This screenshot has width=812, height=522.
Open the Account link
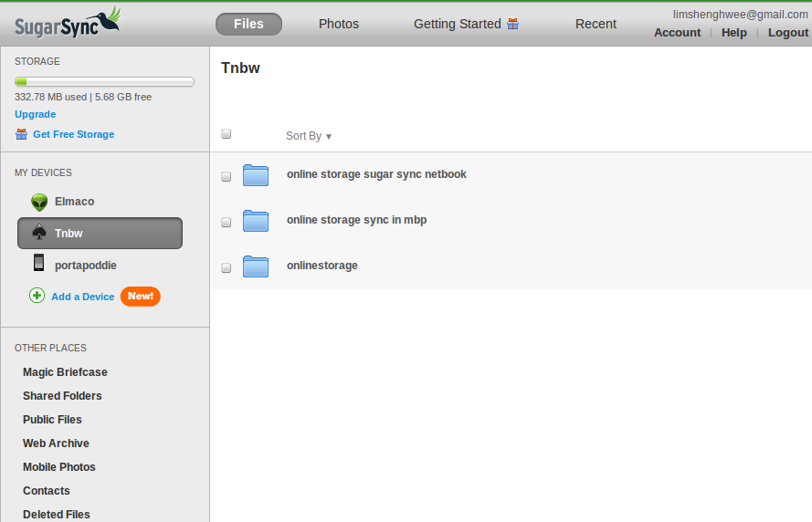point(677,33)
